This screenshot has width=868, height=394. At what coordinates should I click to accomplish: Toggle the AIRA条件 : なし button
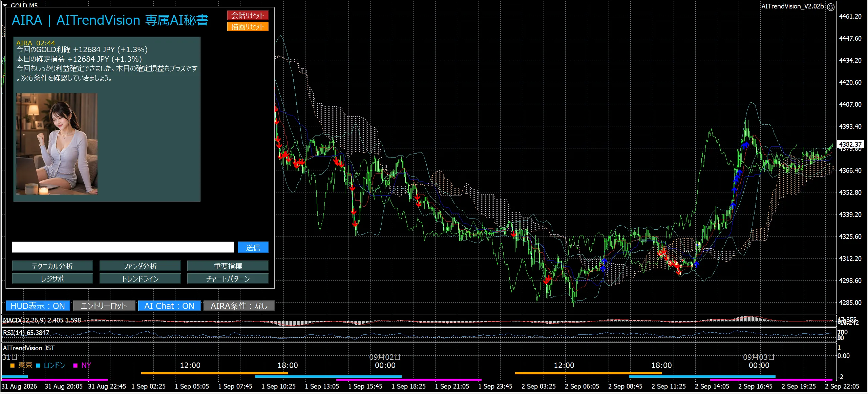click(x=239, y=306)
